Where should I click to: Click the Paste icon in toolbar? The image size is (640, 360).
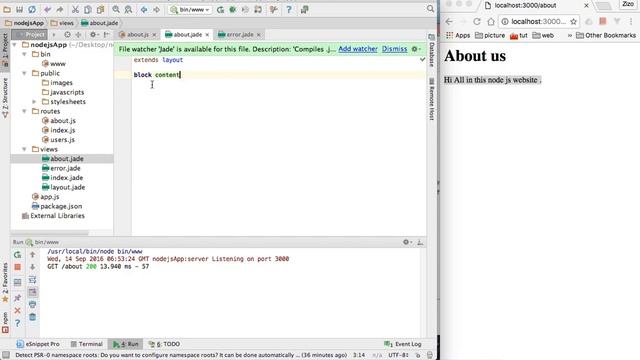(100, 9)
